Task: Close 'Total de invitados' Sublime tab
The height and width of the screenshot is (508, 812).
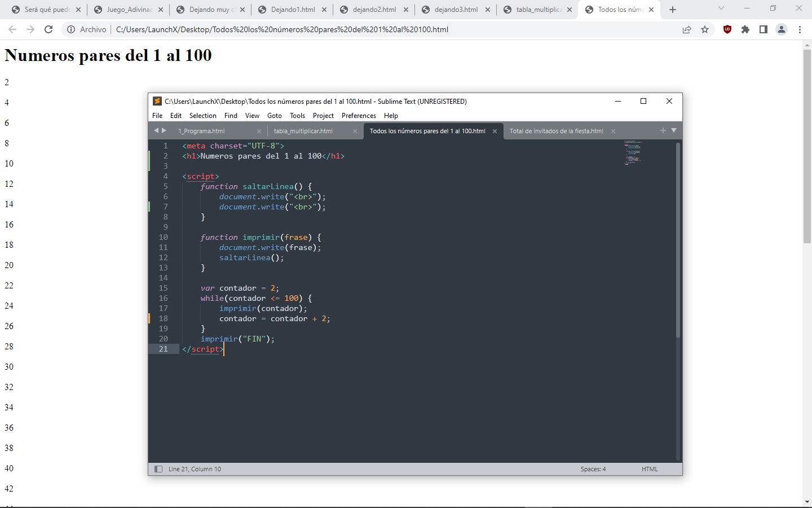Action: point(613,131)
